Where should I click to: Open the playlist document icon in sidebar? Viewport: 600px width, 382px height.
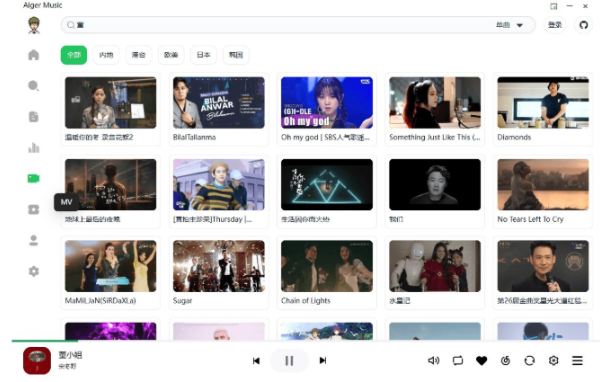tap(34, 117)
